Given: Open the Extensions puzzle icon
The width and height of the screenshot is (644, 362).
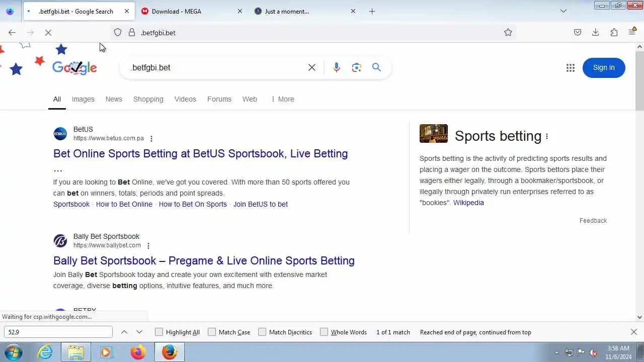Looking at the screenshot, I should tap(614, 32).
